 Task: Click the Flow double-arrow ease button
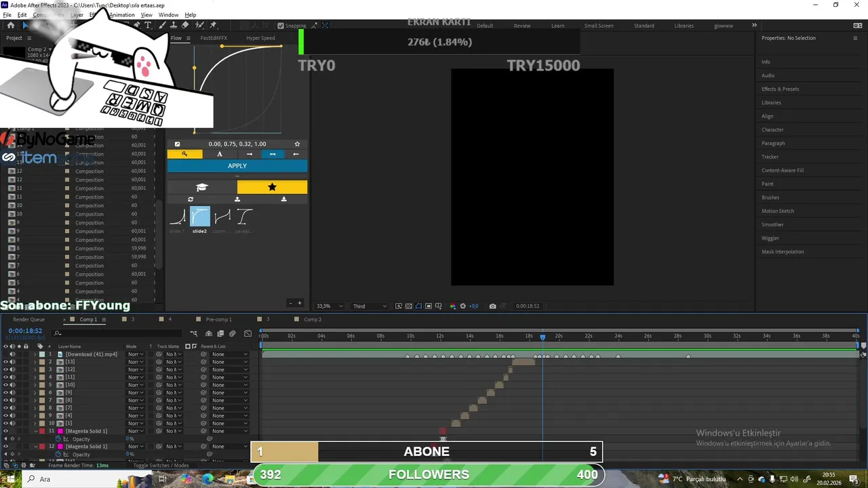pos(273,154)
